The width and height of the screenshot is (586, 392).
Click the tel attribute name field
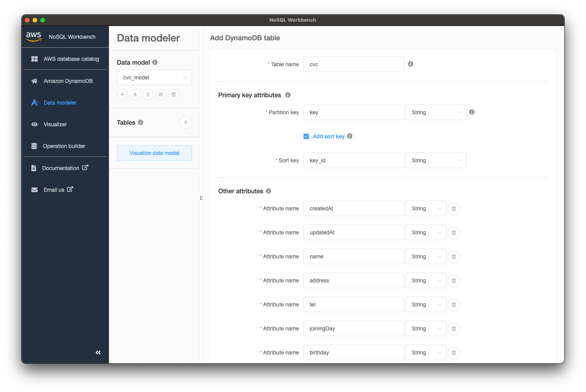(x=354, y=304)
